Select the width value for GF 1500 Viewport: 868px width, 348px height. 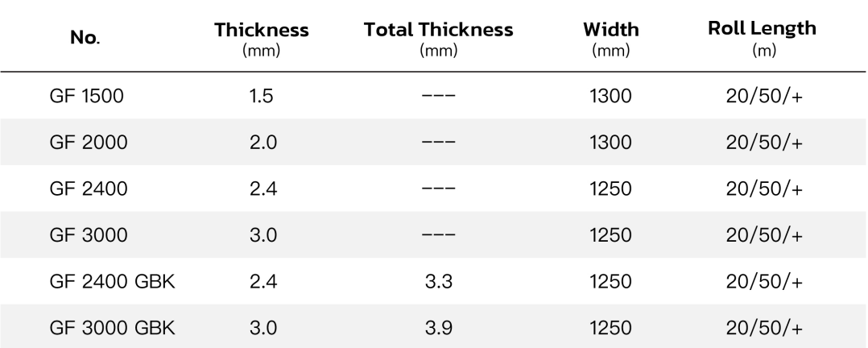coord(610,97)
